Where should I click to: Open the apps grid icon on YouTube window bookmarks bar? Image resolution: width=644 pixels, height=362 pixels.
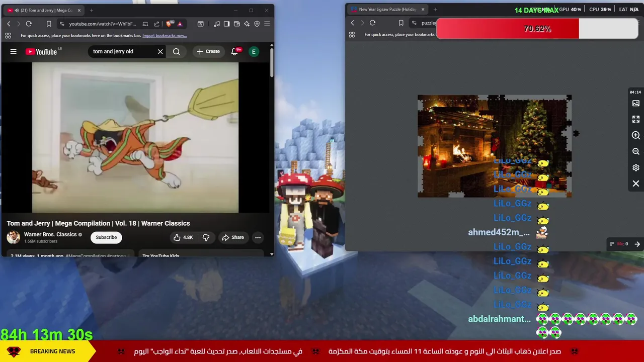click(8, 36)
